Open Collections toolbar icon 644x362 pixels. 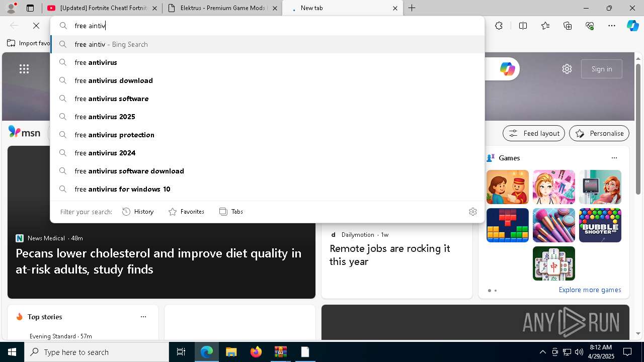tap(568, 26)
